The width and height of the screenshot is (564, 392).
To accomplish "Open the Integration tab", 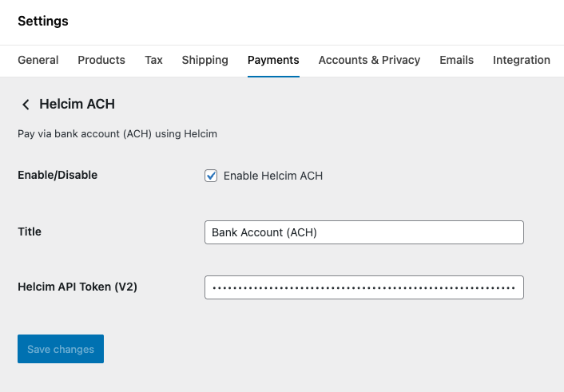I will click(x=521, y=60).
